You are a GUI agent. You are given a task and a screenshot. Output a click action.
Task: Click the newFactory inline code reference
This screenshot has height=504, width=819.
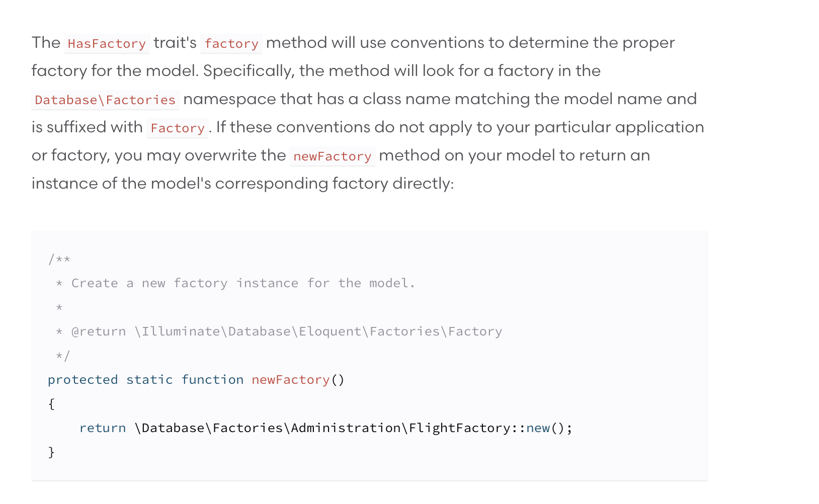[x=333, y=156]
